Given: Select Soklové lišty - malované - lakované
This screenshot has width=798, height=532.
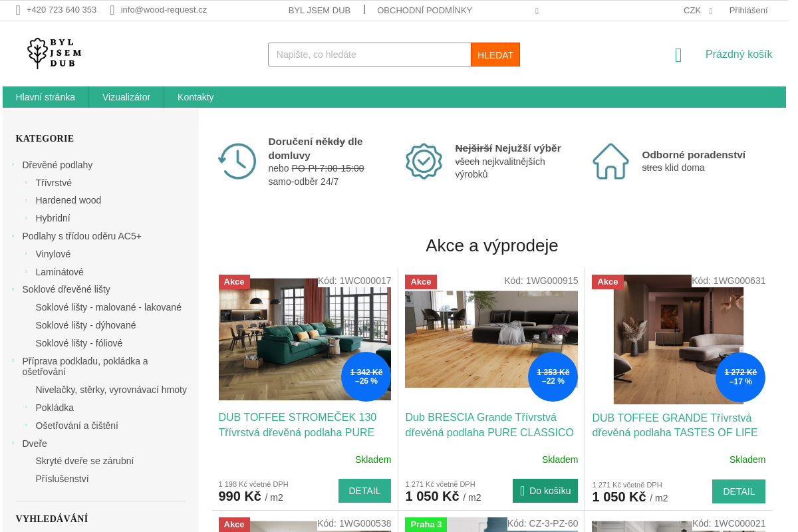Looking at the screenshot, I should tap(108, 307).
